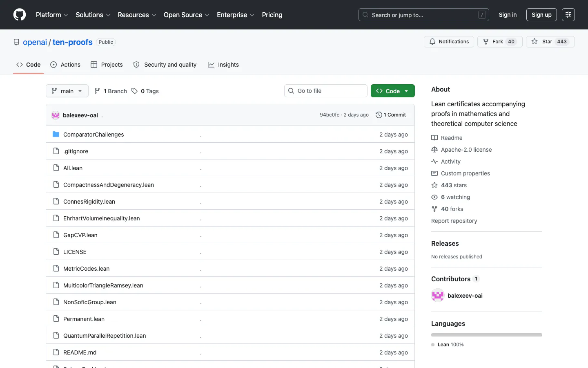
Task: Open the Activity pulse link
Action: point(446,162)
